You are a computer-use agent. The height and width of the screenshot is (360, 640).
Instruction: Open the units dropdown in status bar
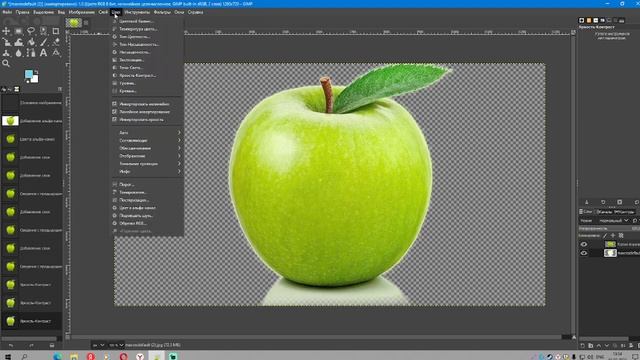(x=98, y=345)
